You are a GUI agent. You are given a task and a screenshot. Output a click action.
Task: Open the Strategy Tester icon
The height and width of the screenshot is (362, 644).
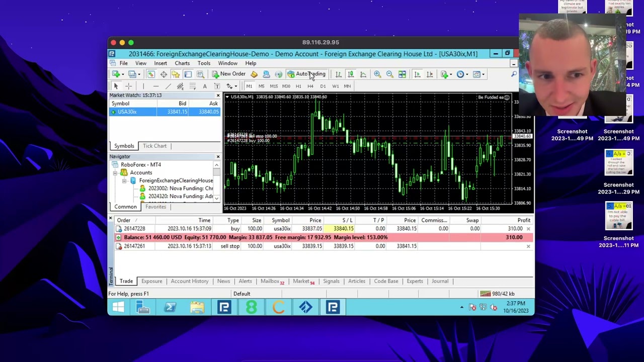[x=200, y=74]
